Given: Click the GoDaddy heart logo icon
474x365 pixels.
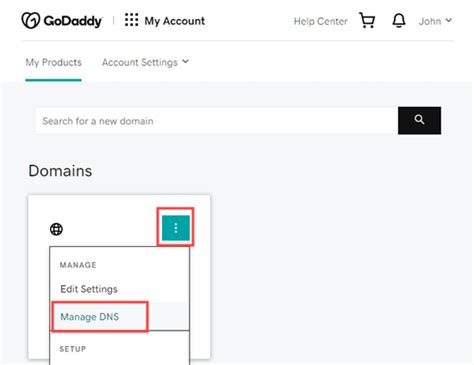Looking at the screenshot, I should (31, 21).
